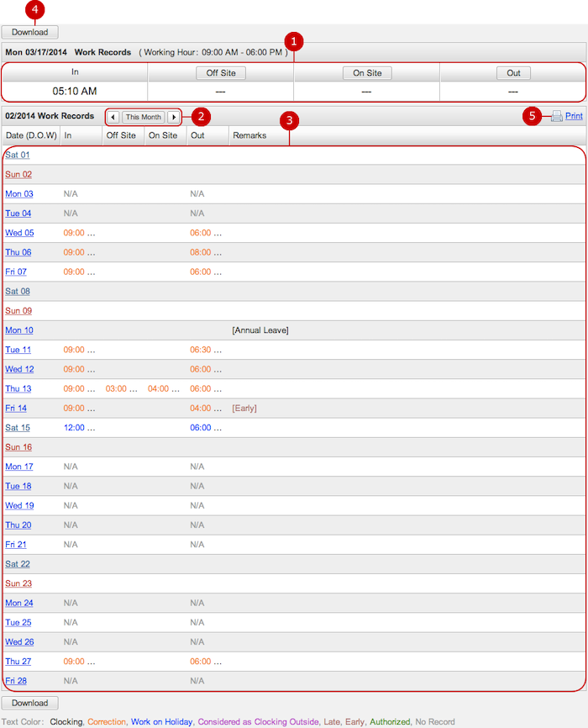Click Thu 13 On Site time 04:00
Screen dimensions: 588x728
pos(163,389)
